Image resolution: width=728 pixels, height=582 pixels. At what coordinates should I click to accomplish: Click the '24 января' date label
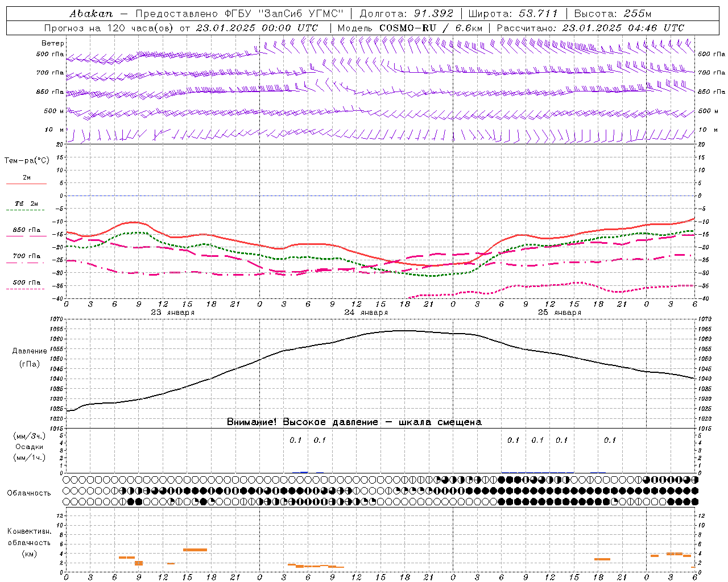pos(366,313)
